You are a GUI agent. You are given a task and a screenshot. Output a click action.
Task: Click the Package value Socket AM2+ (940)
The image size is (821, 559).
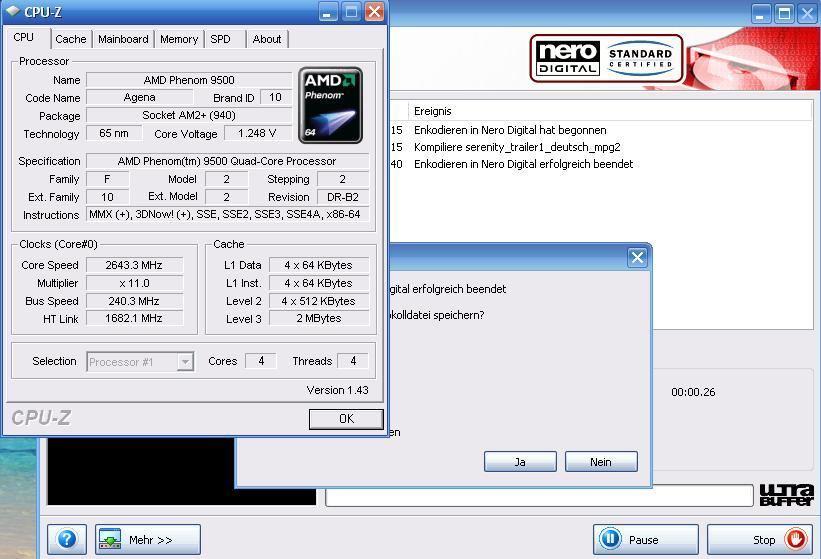pos(188,115)
